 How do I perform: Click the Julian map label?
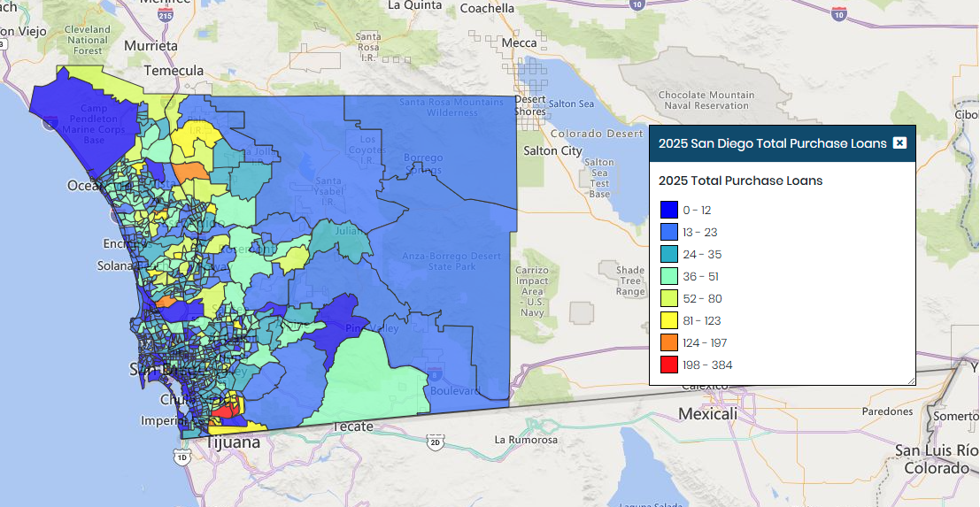click(x=350, y=232)
